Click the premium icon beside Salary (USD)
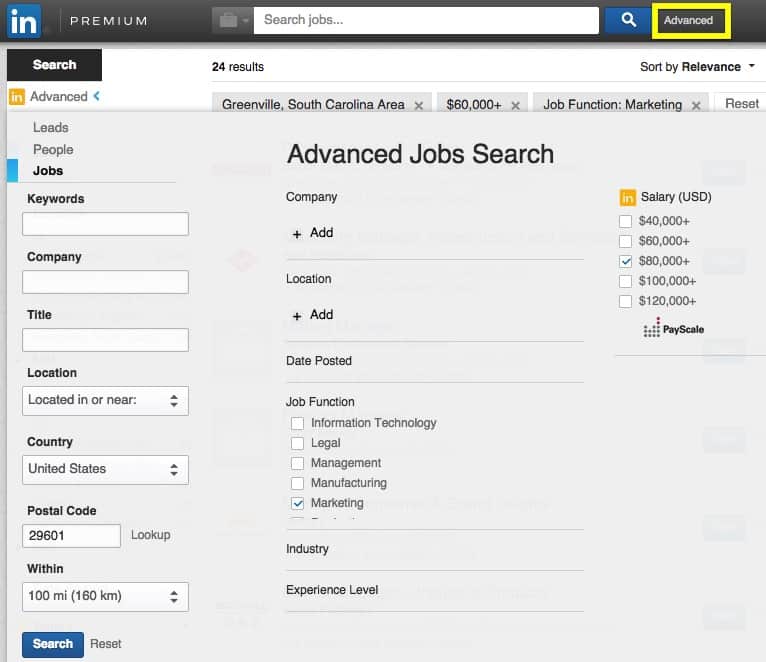 click(x=628, y=198)
